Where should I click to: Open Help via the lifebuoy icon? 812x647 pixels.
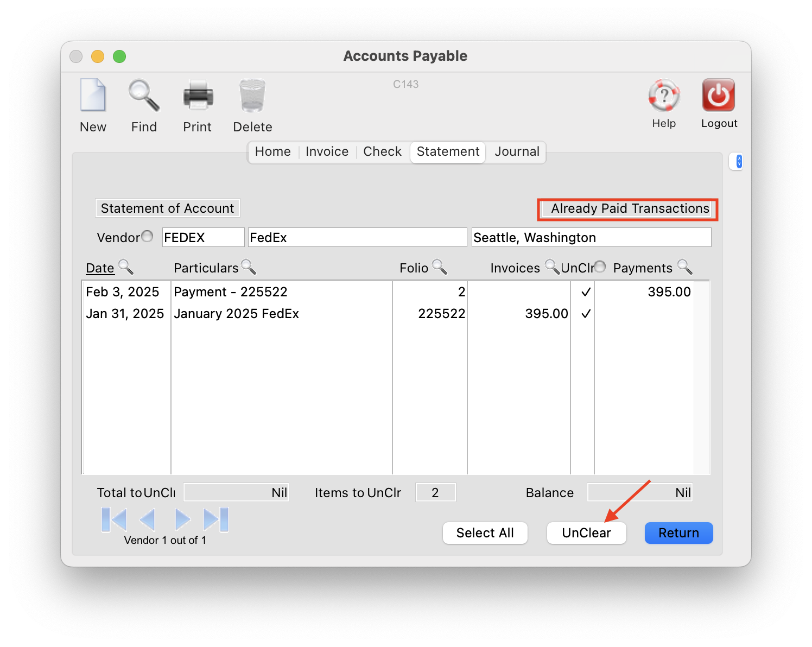(x=664, y=96)
